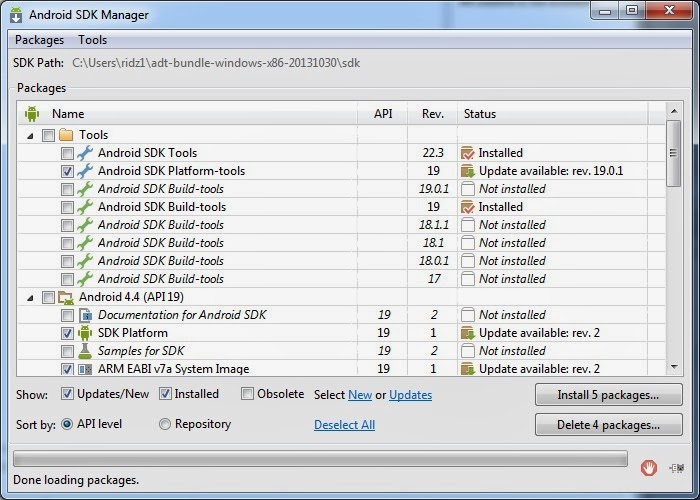Click the New link
This screenshot has height=500, width=700.
tap(360, 395)
